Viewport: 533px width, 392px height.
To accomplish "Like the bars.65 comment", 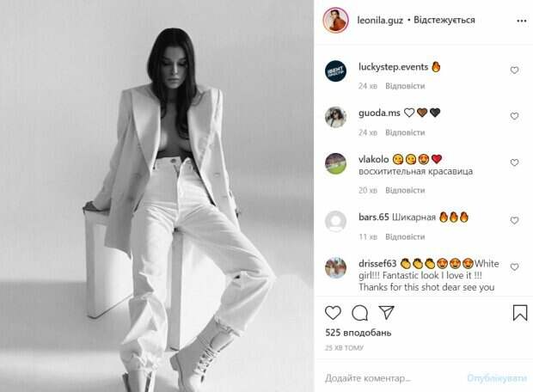I will click(x=514, y=220).
